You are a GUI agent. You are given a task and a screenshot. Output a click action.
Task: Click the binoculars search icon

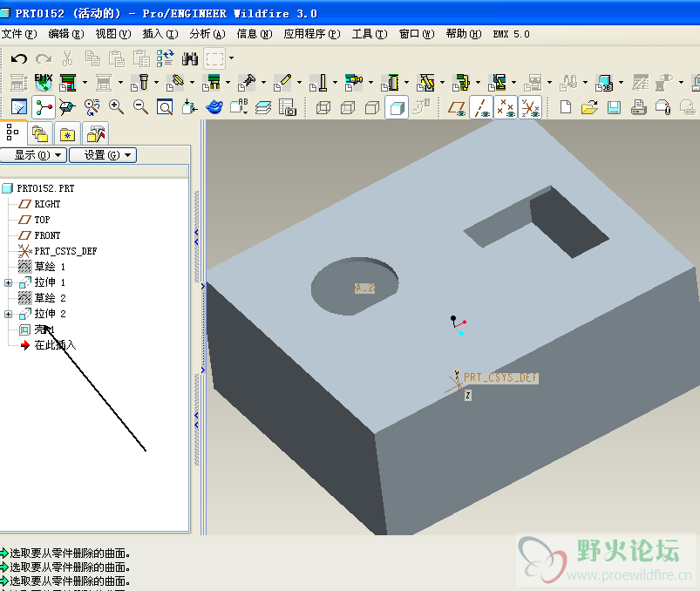pyautogui.click(x=190, y=59)
